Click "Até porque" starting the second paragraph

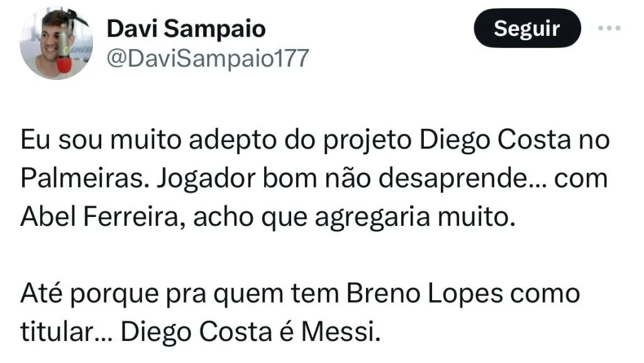pyautogui.click(x=77, y=293)
